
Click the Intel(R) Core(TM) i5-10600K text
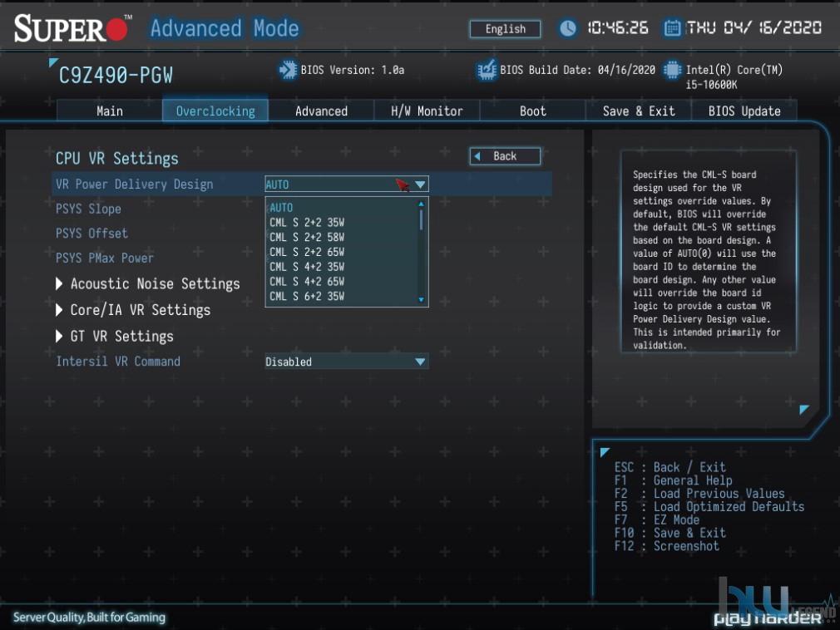(x=734, y=77)
